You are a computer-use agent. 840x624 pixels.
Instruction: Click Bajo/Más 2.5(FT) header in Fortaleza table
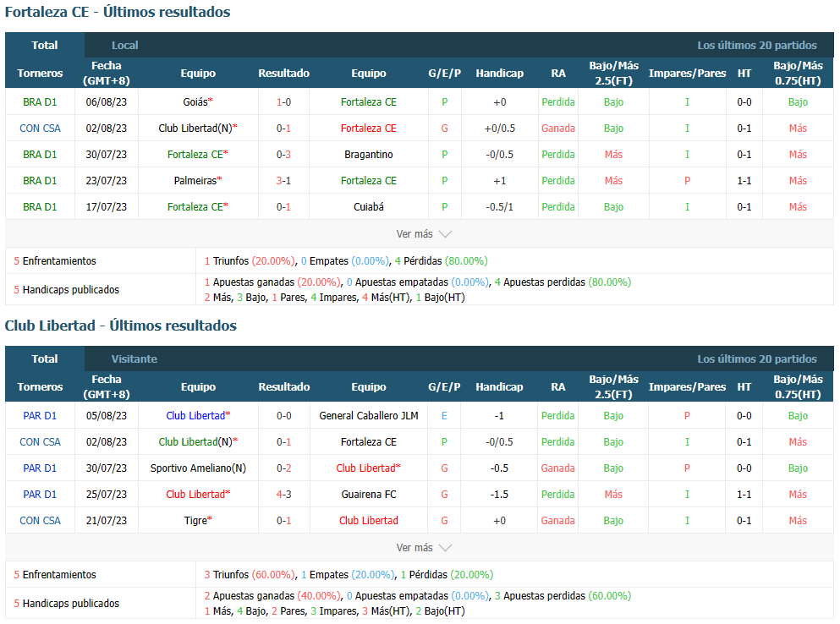pyautogui.click(x=613, y=74)
